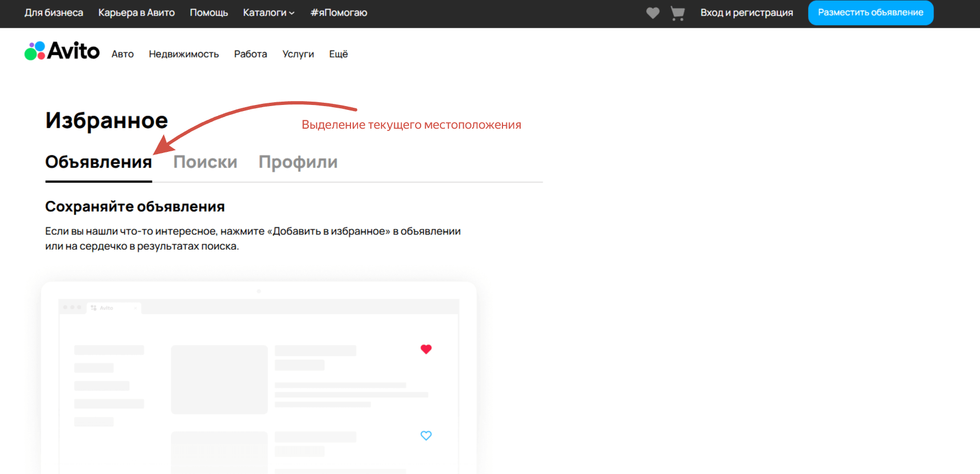Open the shopping cart icon
This screenshot has height=474, width=980.
coord(677,13)
